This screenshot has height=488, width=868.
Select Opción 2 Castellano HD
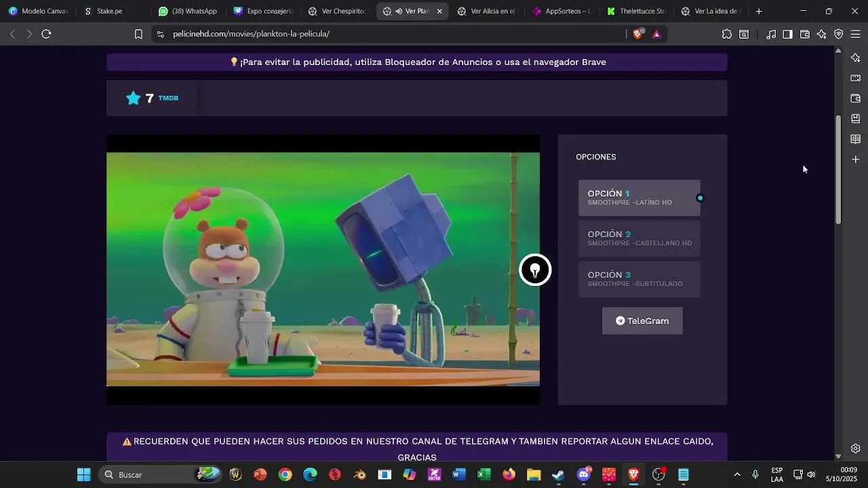tap(639, 238)
